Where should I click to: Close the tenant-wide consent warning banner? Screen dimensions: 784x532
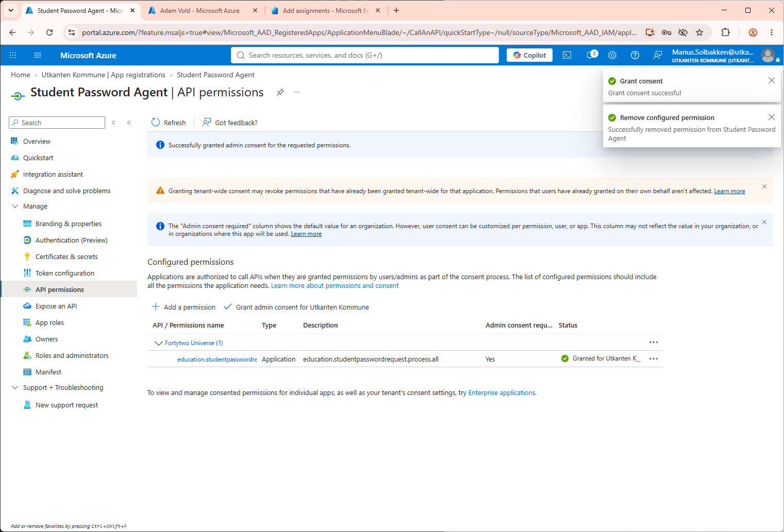pyautogui.click(x=764, y=186)
